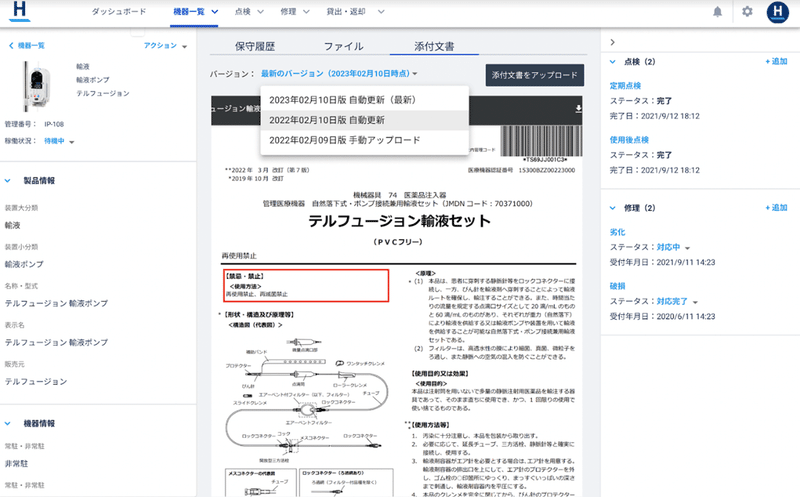Collapse the right panel with the chevron arrow

[613, 42]
